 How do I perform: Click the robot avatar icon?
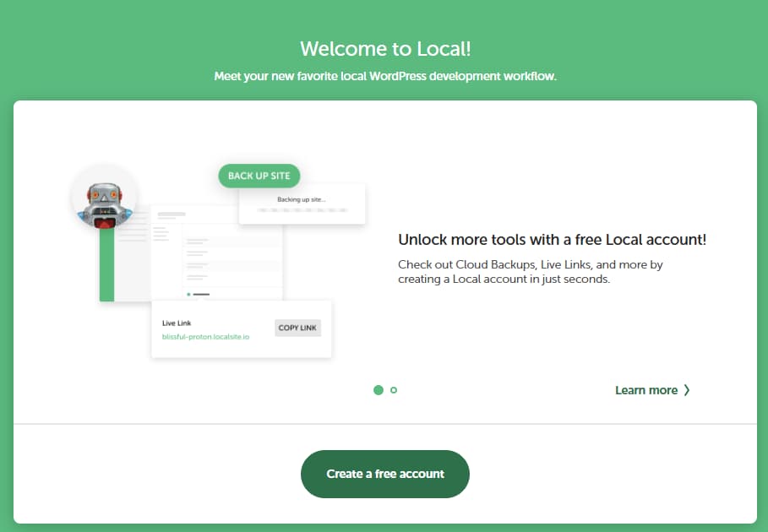(x=105, y=201)
